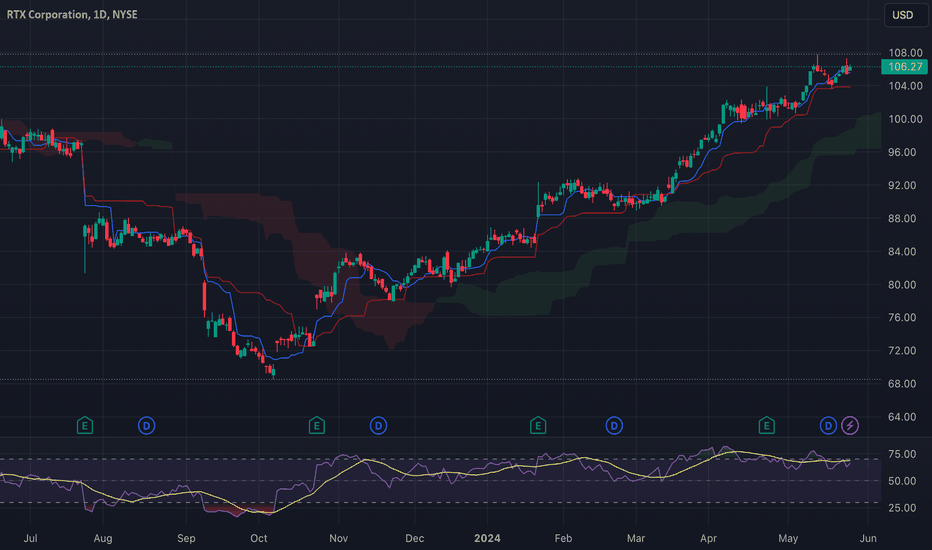View the earnings E marker in late April
932x550 pixels.
coord(767,426)
